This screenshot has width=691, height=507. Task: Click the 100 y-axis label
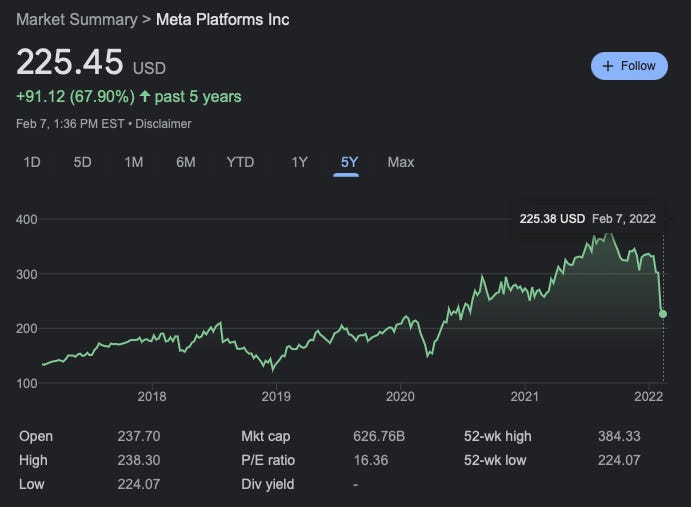tap(26, 384)
